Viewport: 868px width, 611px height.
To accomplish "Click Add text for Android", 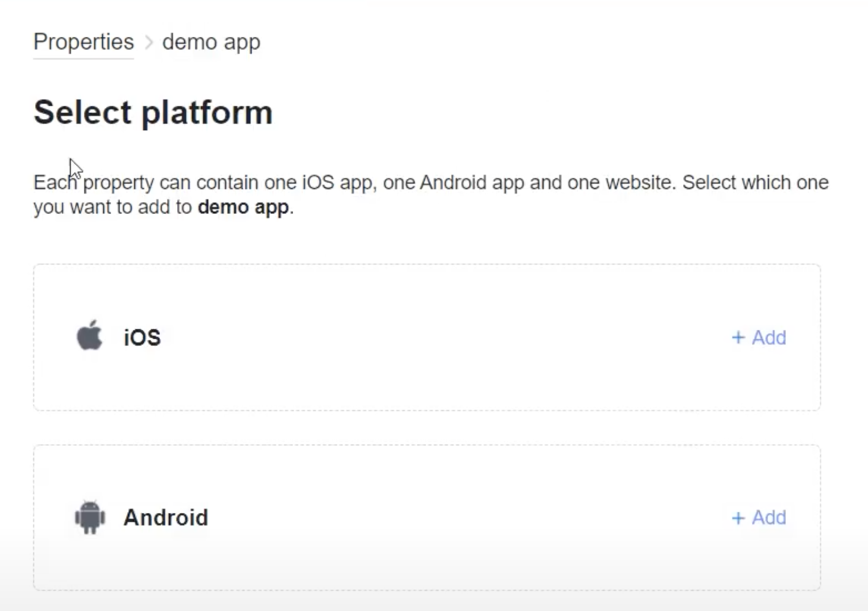I will [x=769, y=518].
